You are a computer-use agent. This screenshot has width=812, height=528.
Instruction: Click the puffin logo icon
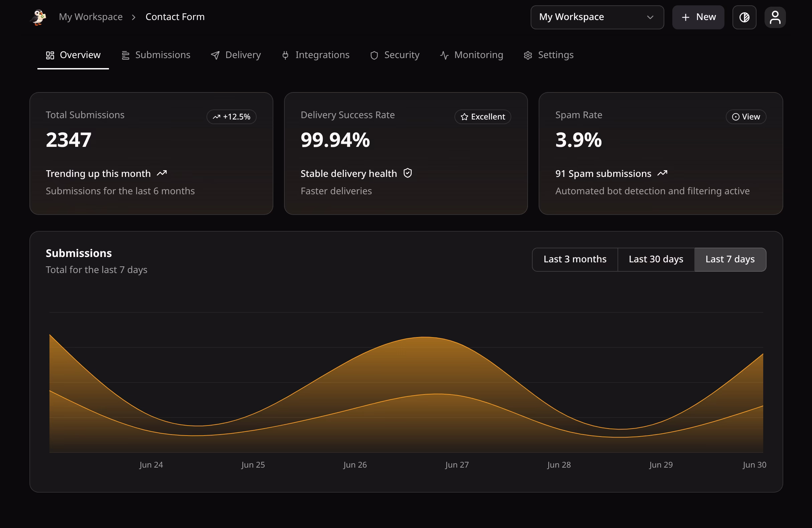[38, 17]
